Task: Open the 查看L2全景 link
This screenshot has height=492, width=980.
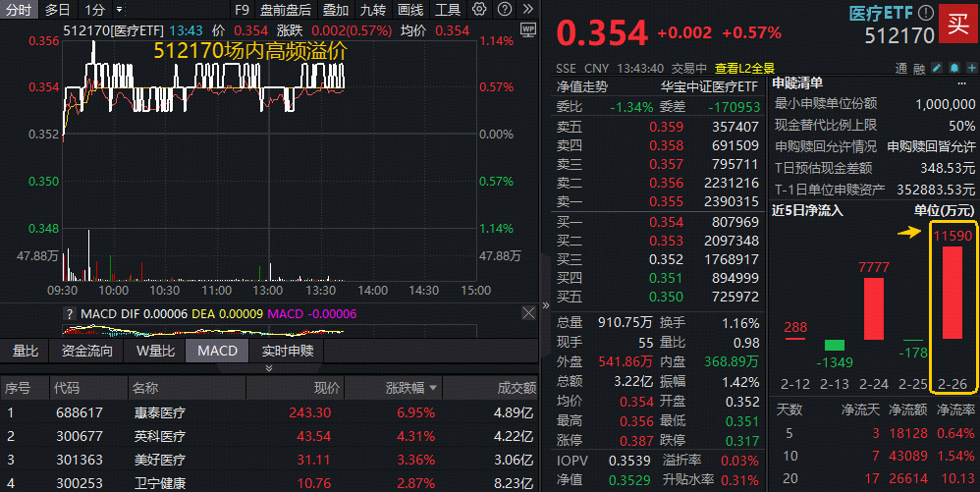Action: tap(744, 69)
